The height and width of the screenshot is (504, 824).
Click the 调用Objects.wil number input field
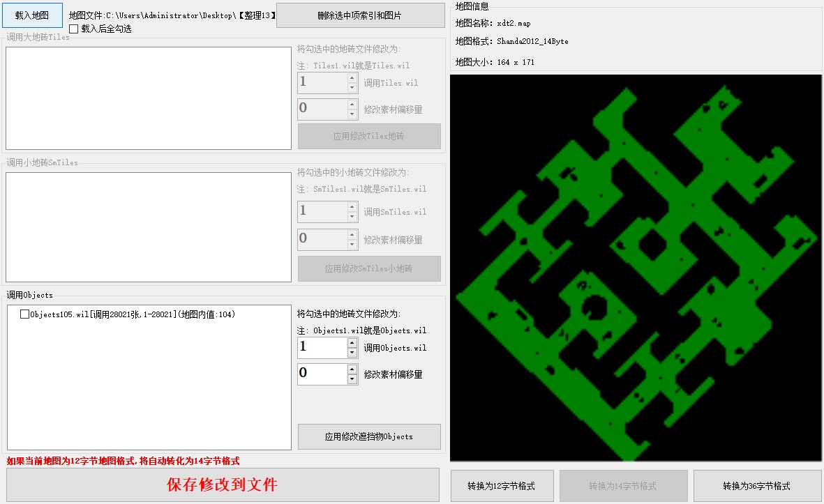tap(322, 347)
